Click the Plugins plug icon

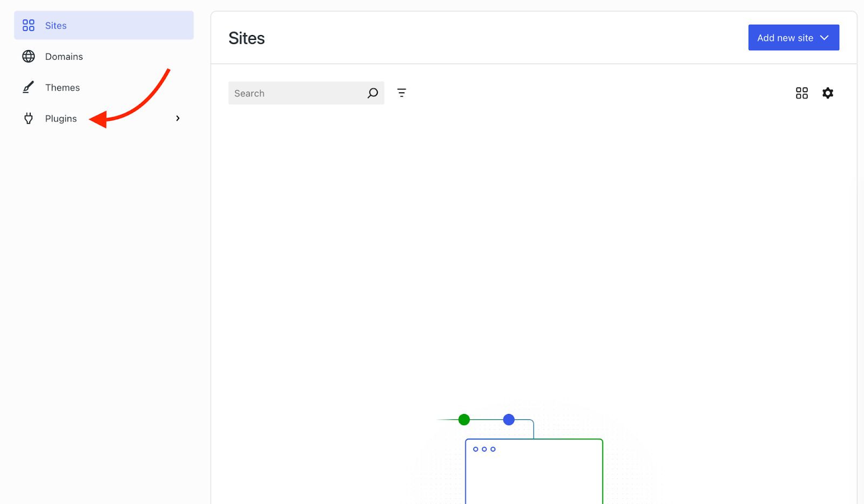click(28, 118)
